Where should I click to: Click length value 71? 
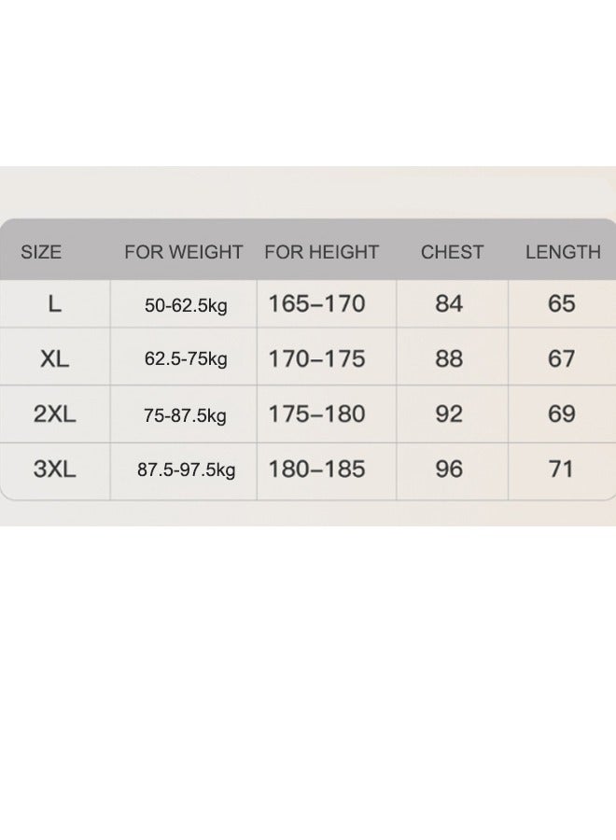coord(561,469)
